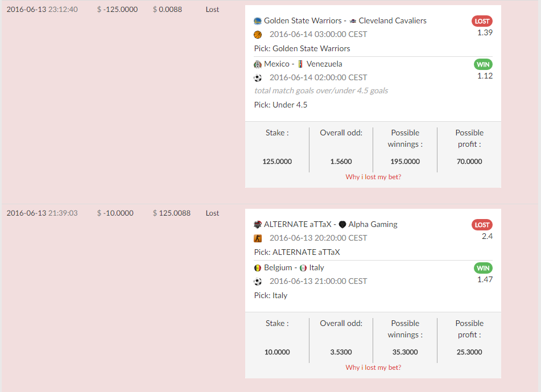Click the Mexico team crest icon
The image size is (541, 392).
[257, 64]
